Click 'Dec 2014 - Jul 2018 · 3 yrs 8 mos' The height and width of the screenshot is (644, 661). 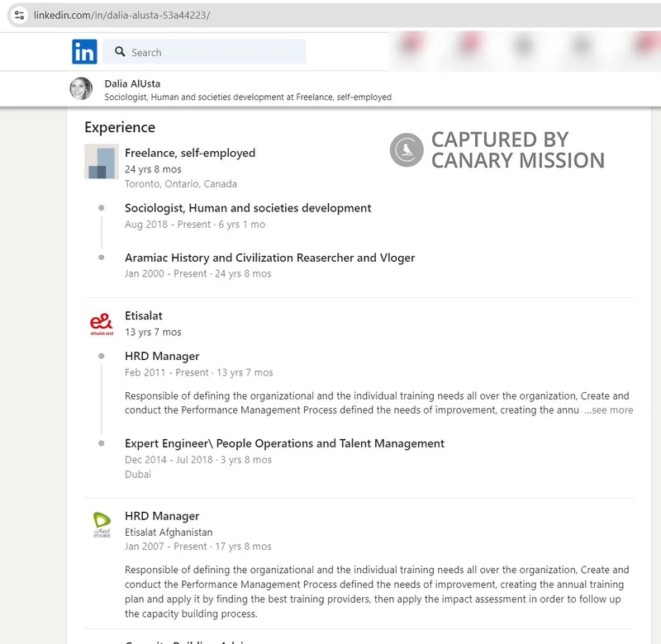coord(198,460)
